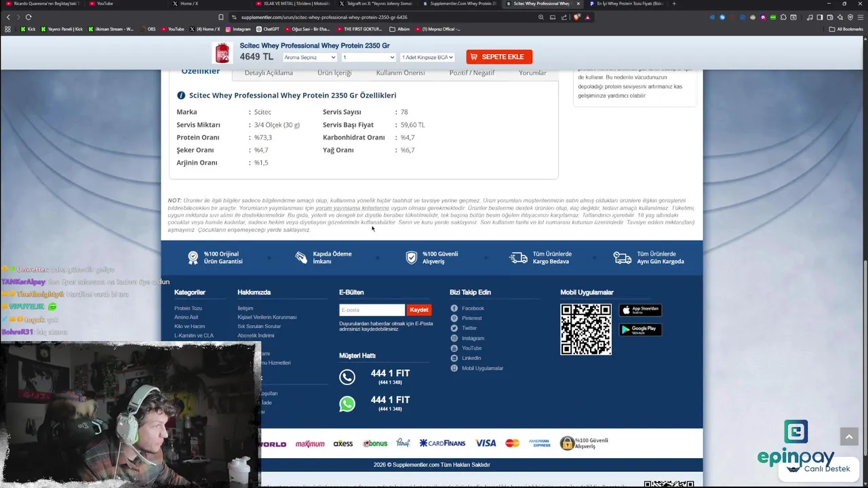Click the Facebook icon in footer

[x=454, y=308]
